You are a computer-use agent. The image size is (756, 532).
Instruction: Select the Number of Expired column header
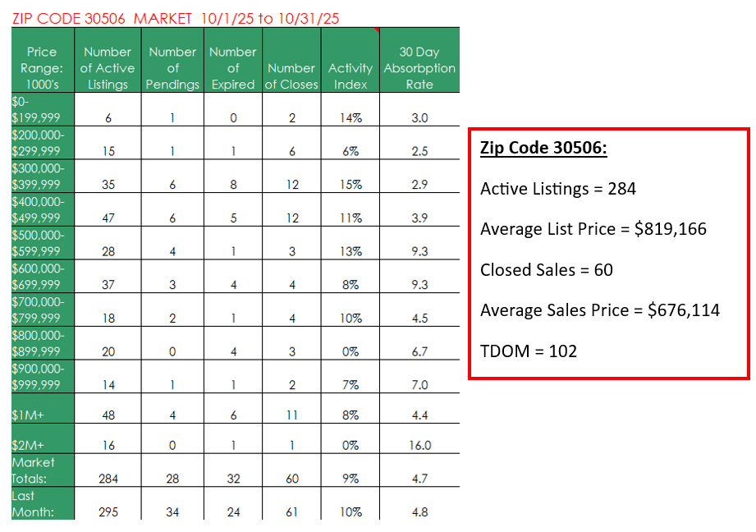tap(233, 67)
